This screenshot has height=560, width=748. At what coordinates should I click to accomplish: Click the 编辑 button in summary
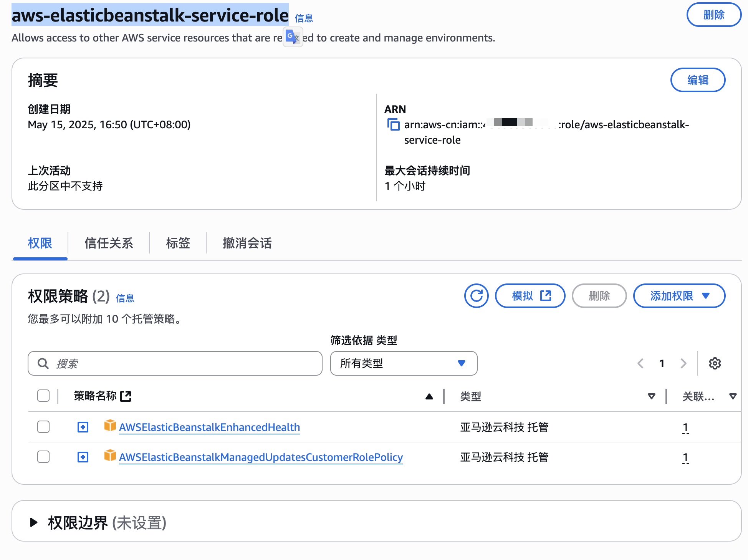point(697,80)
